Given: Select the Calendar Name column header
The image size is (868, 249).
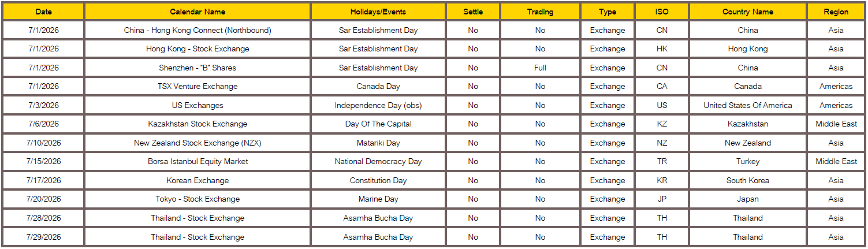Looking at the screenshot, I should pos(198,12).
